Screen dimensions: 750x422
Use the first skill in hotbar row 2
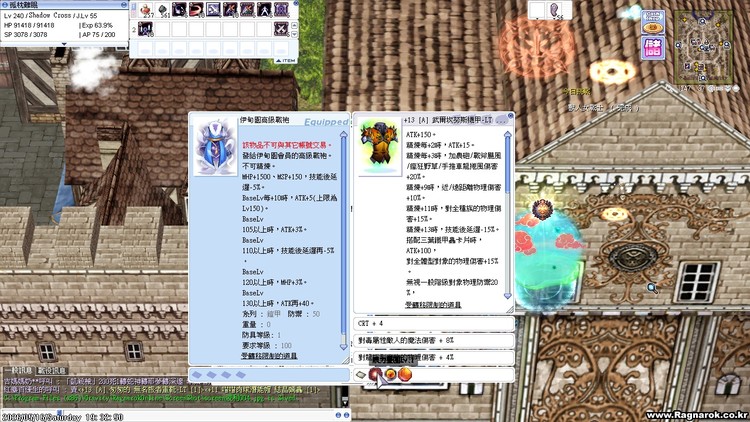coord(145,29)
